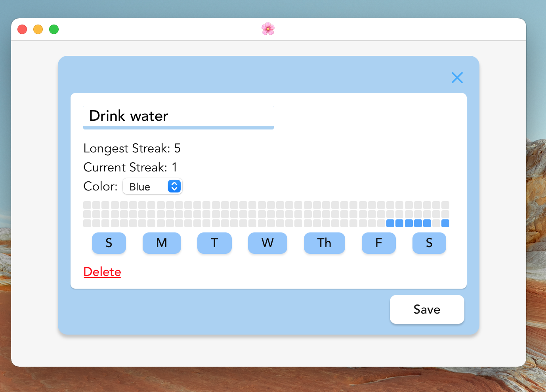
Task: Toggle Wednesday with the W button
Action: coord(267,243)
